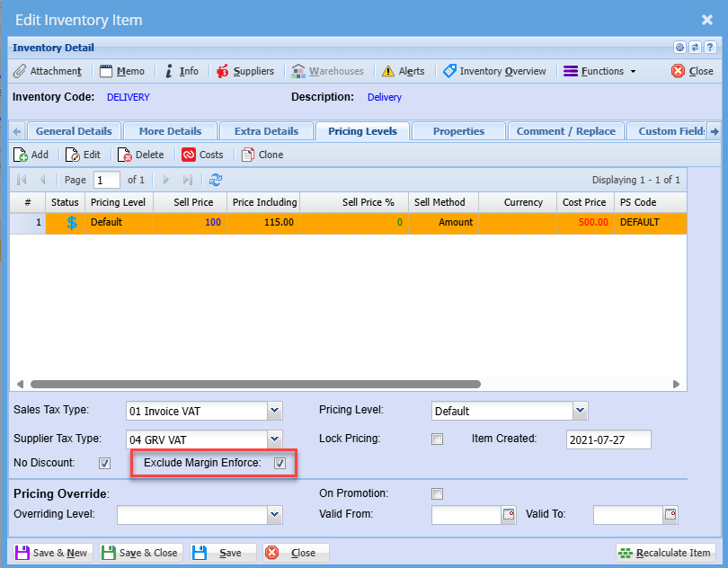Open the Overriding Level dropdown
Viewport: 728px width, 568px height.
pyautogui.click(x=275, y=515)
